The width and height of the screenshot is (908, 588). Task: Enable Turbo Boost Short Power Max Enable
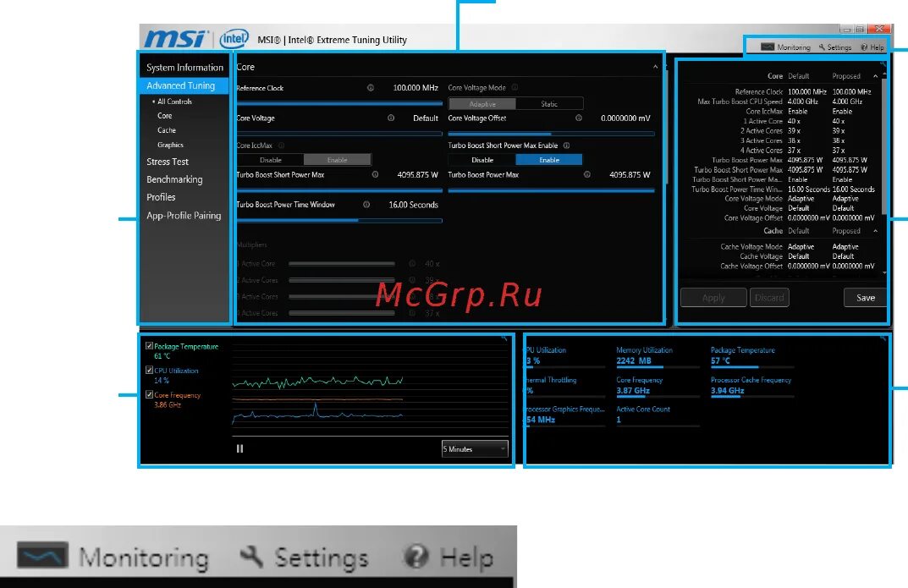pos(549,160)
